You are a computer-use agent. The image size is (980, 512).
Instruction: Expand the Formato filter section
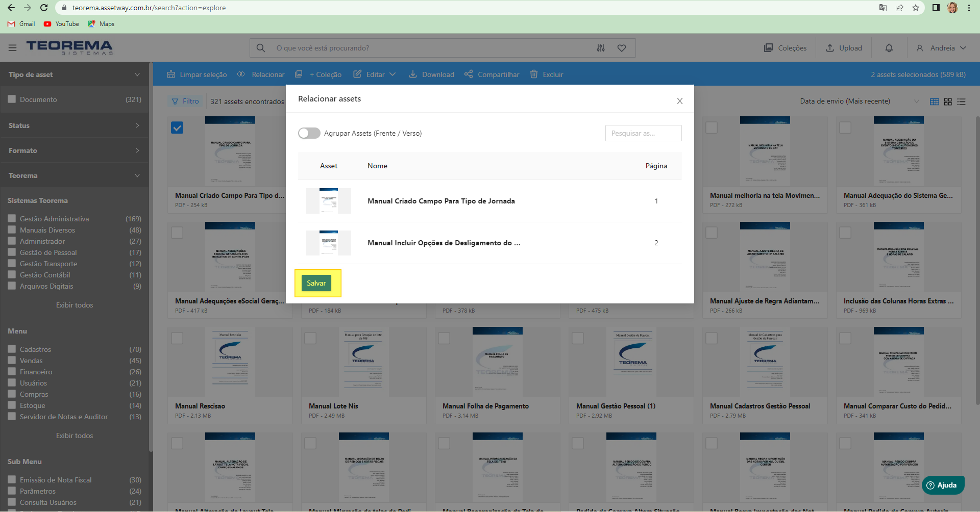point(75,150)
